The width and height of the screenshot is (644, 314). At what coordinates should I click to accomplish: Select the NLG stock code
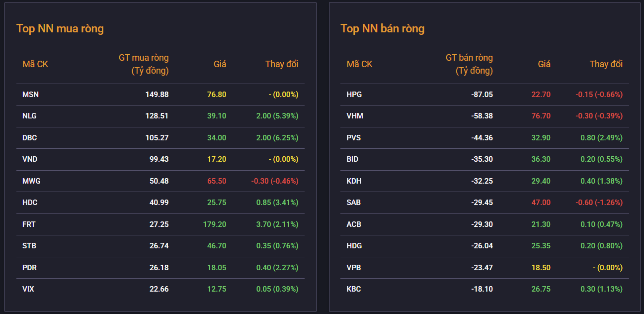30,116
